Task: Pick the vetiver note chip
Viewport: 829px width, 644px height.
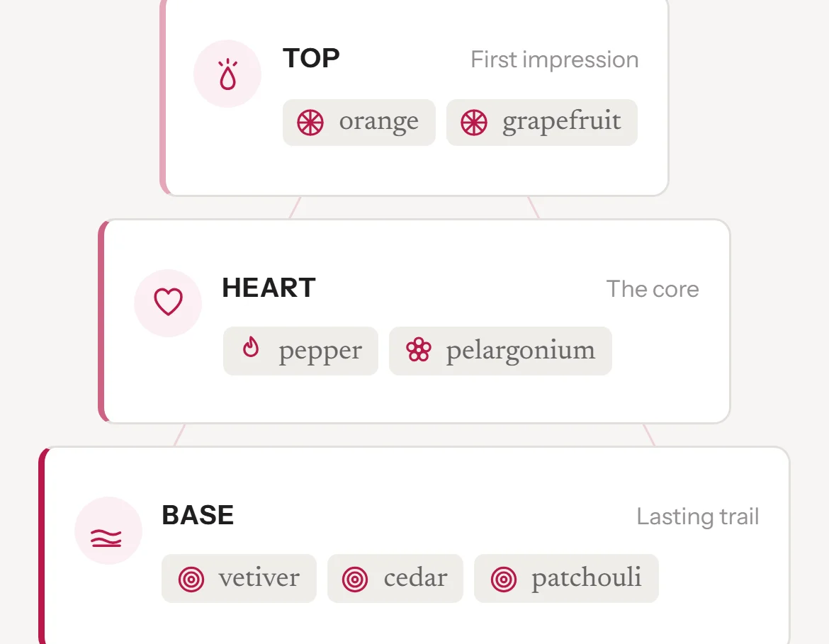Action: point(239,578)
